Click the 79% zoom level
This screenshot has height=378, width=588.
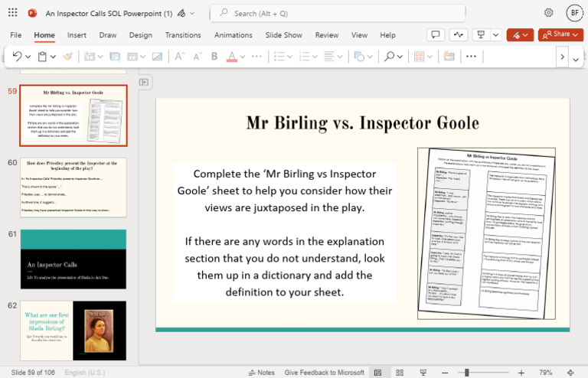click(546, 373)
